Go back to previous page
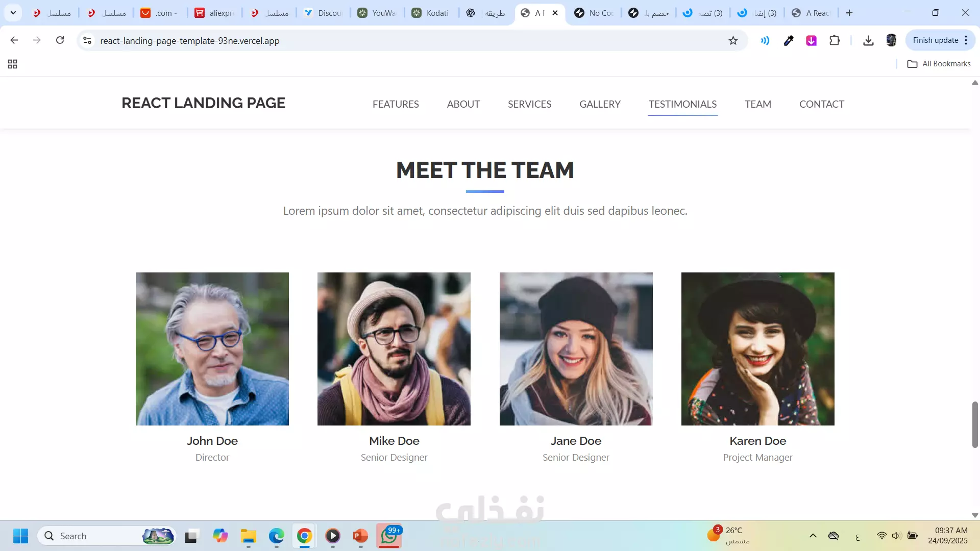This screenshot has height=551, width=980. tap(14, 40)
